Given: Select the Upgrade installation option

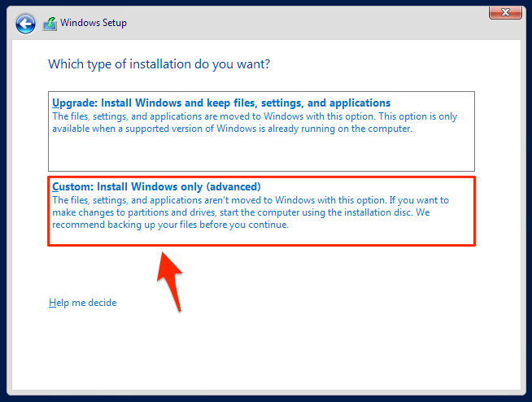Looking at the screenshot, I should click(261, 130).
